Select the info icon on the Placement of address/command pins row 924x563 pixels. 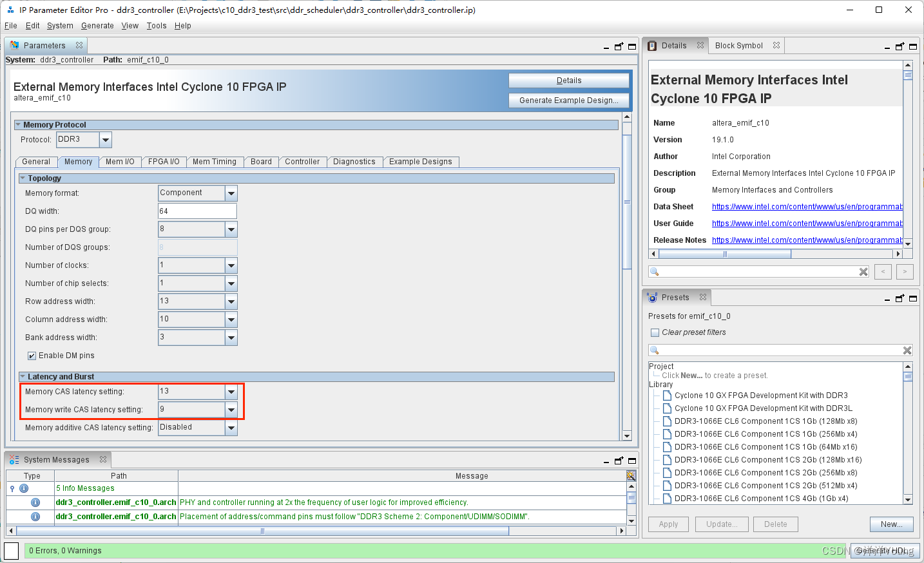[x=35, y=517]
